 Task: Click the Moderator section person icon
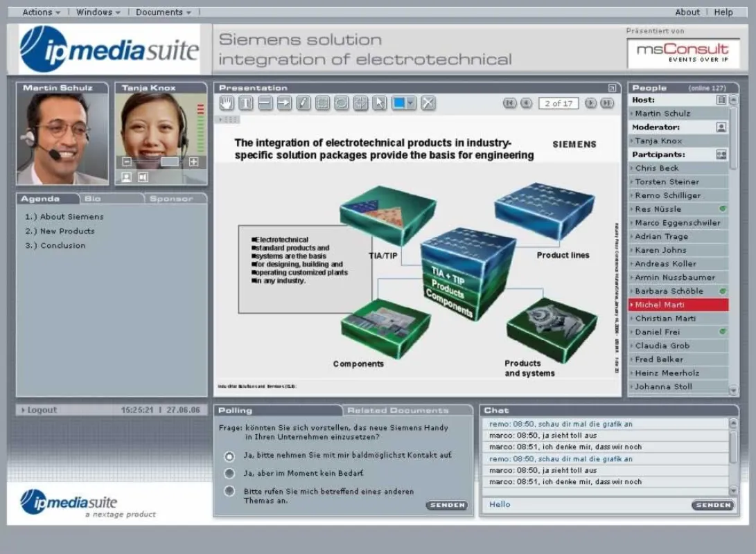[721, 127]
